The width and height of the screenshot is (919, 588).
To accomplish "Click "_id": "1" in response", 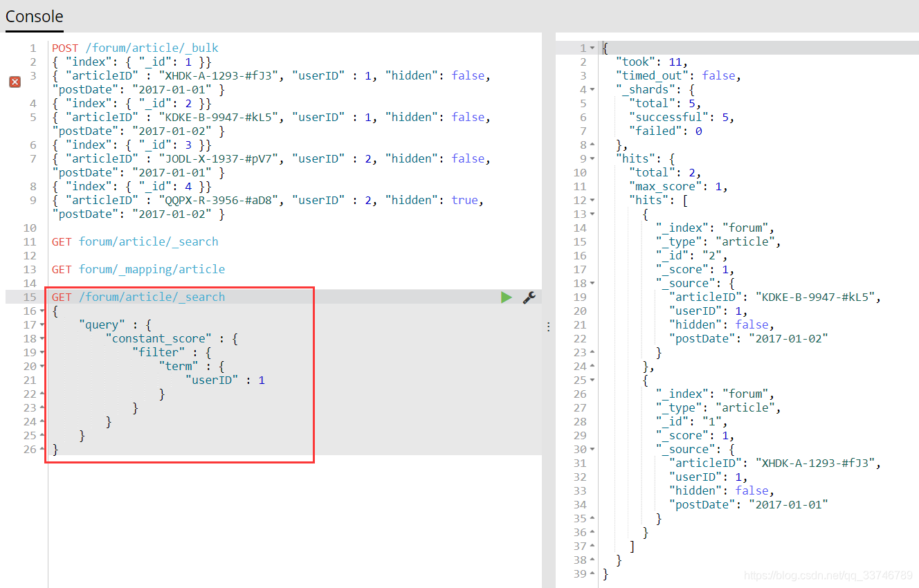I will pos(692,421).
